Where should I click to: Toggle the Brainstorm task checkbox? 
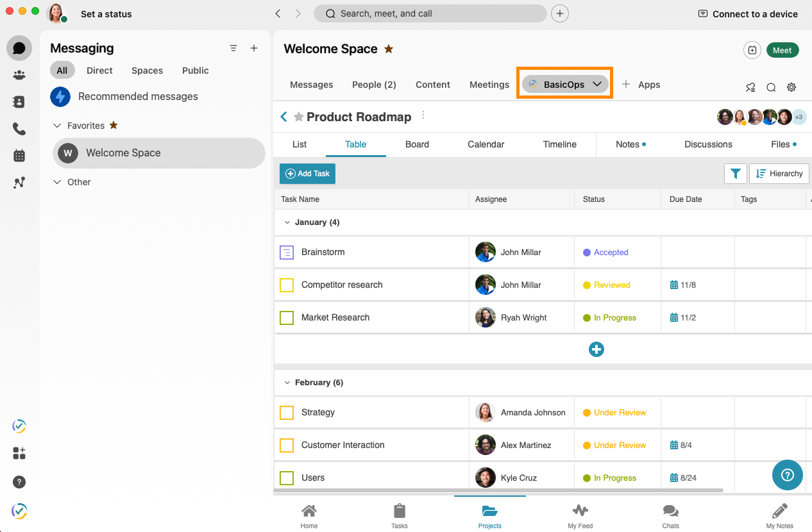[287, 253]
